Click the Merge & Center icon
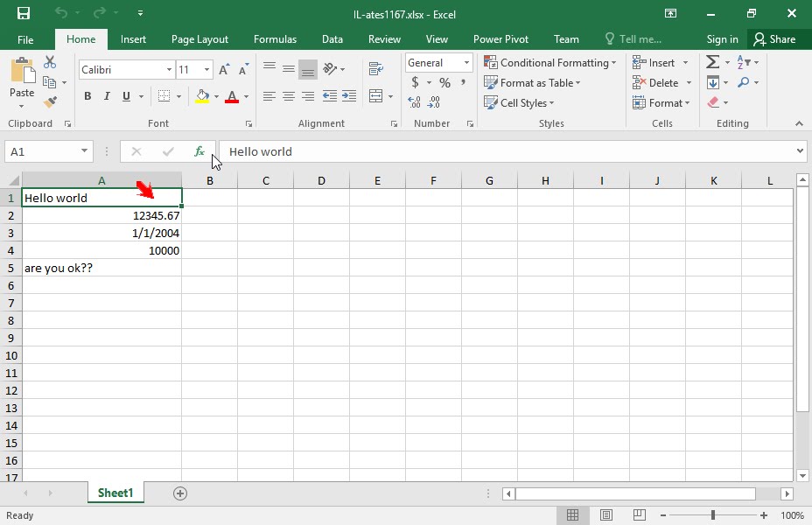Screen dimensions: 812x525 click(376, 95)
